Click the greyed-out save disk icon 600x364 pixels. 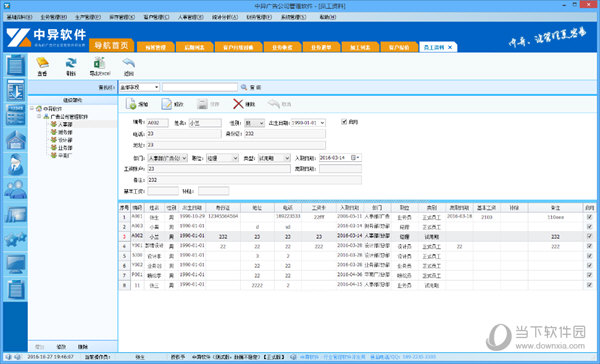202,104
